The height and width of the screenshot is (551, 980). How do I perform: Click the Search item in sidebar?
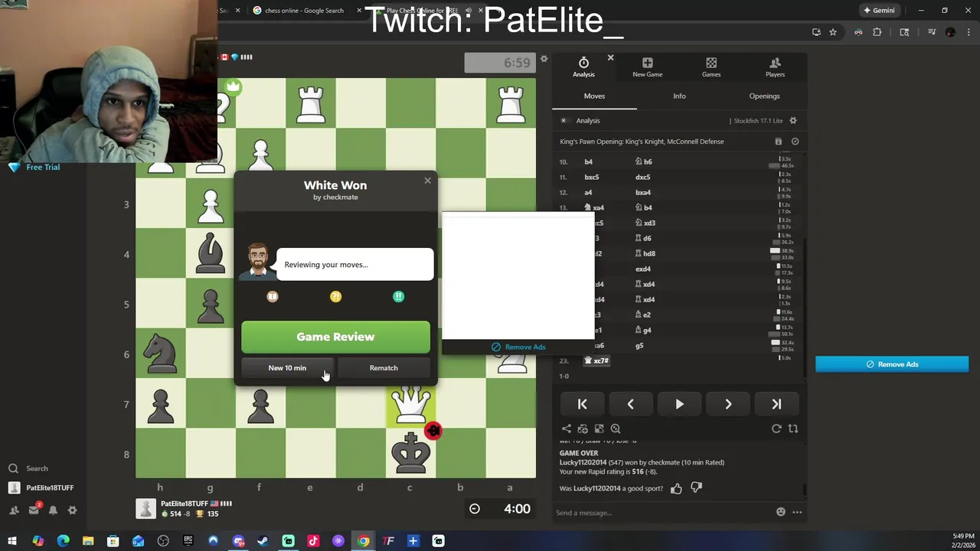coord(29,468)
